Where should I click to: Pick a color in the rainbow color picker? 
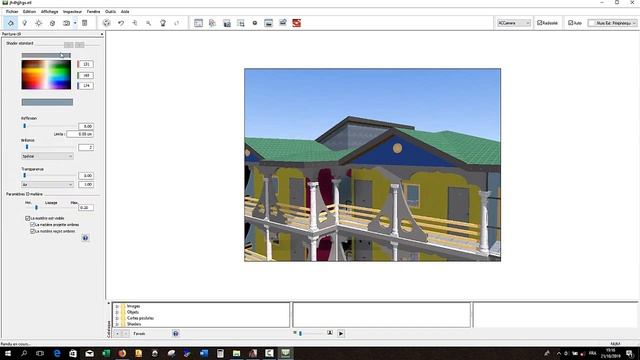tap(46, 75)
